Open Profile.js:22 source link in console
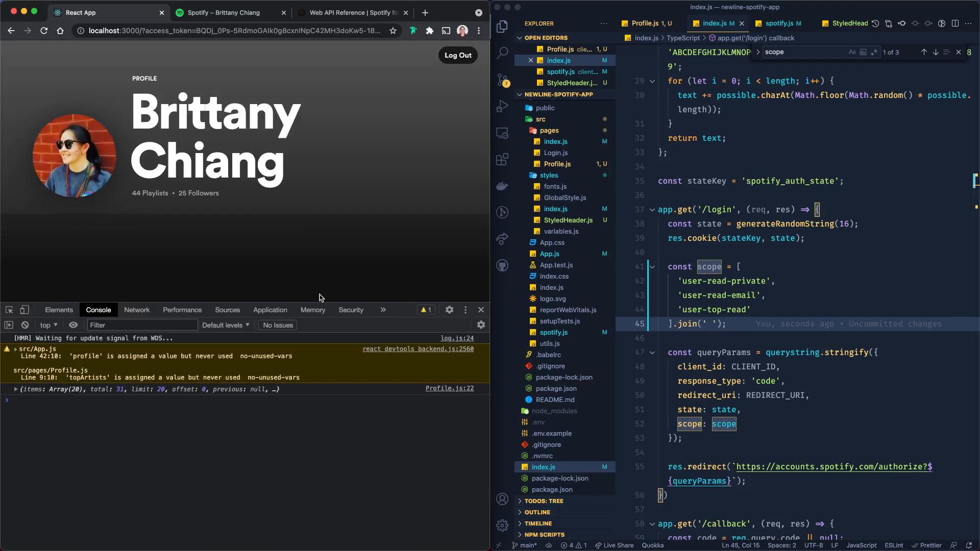This screenshot has height=551, width=980. 449,388
